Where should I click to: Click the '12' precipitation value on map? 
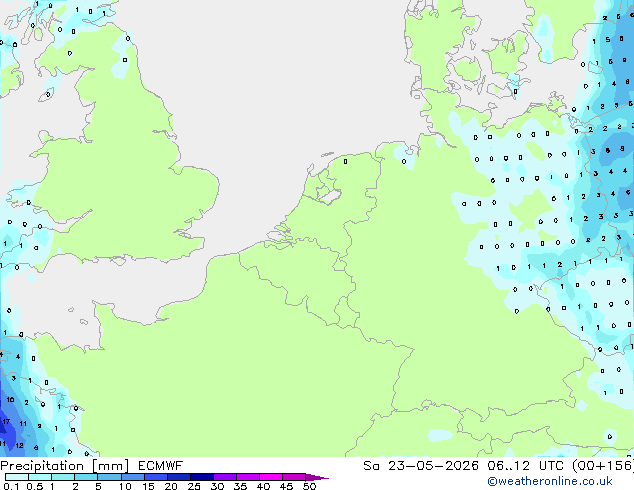pos(19,446)
